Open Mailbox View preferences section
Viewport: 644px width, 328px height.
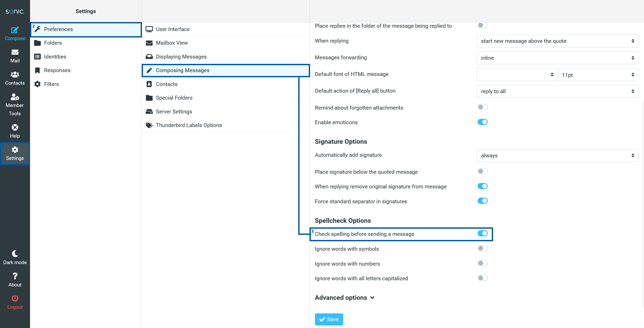click(226, 43)
